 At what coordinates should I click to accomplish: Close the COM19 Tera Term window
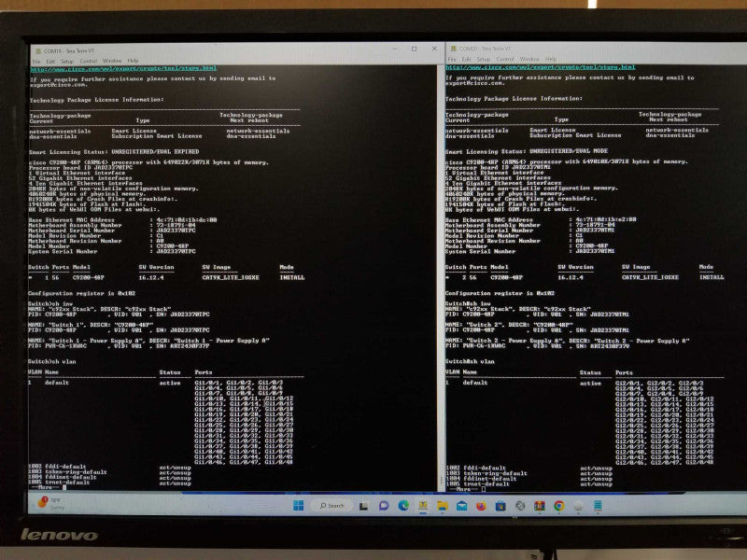434,49
